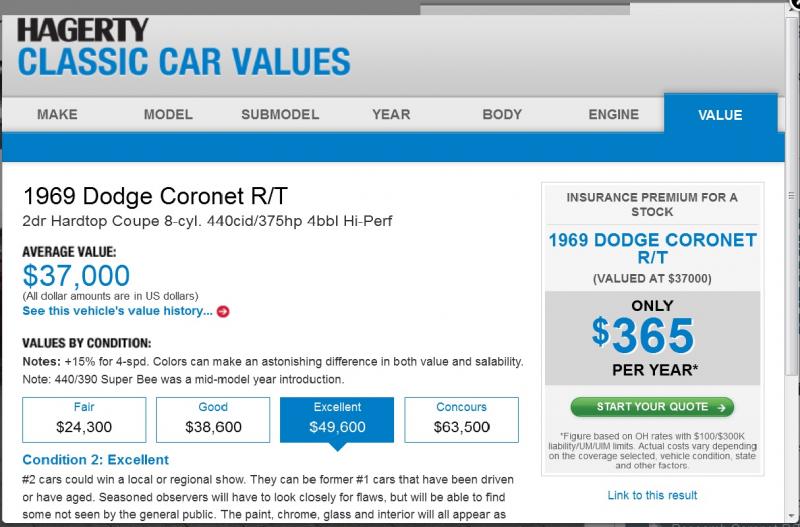Select the Fair condition $24,300 box

[x=84, y=419]
